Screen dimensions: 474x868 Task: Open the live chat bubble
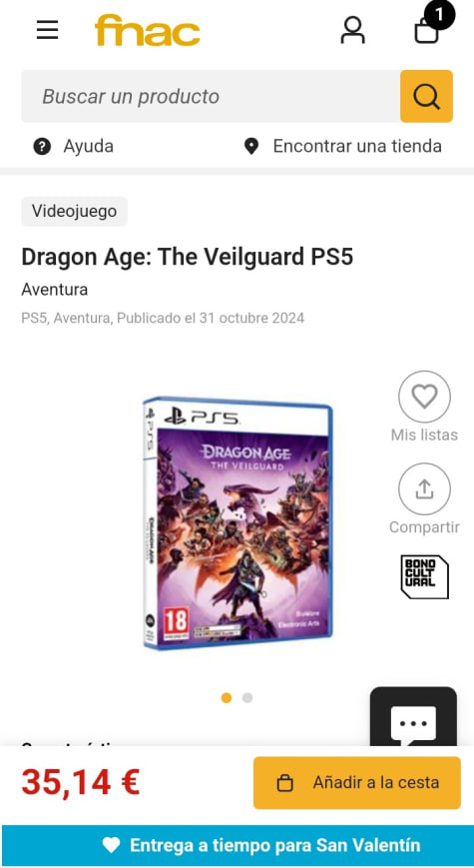click(x=413, y=718)
